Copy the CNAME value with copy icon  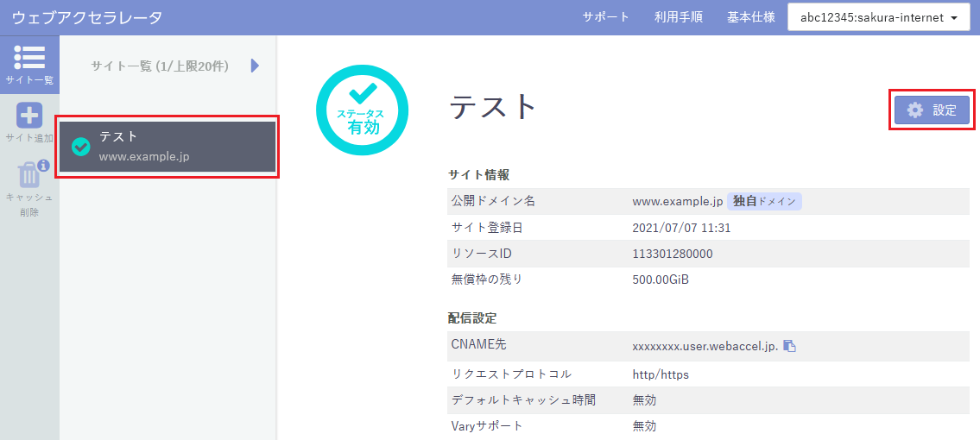tap(789, 346)
